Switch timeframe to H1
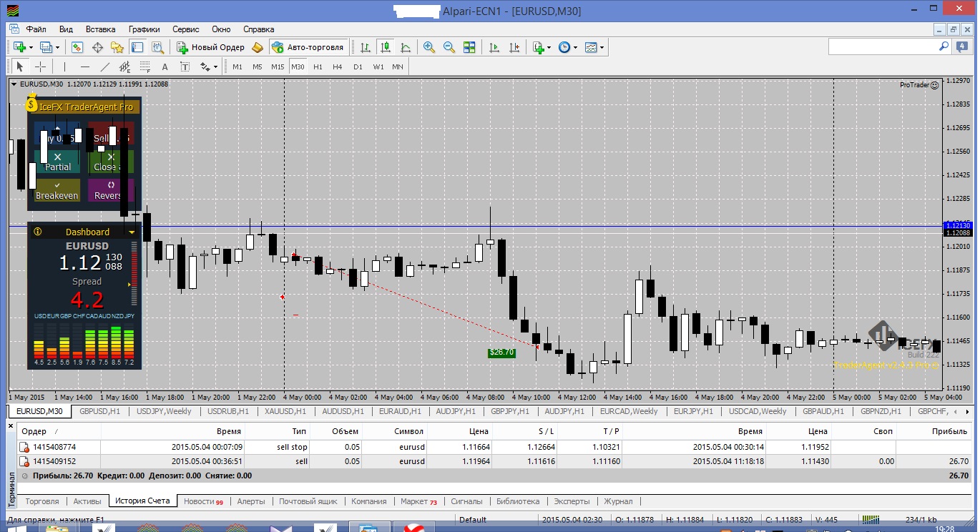Viewport: 980px width, 532px height. click(318, 66)
